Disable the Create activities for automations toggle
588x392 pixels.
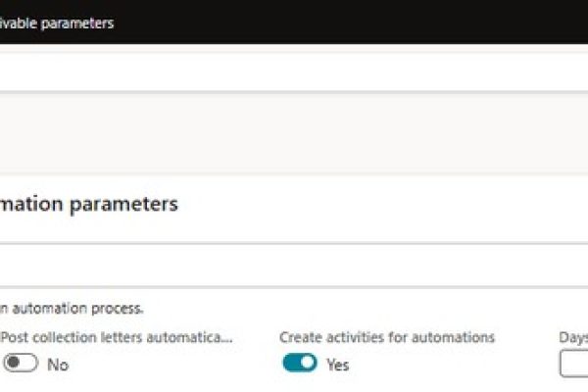coord(300,364)
